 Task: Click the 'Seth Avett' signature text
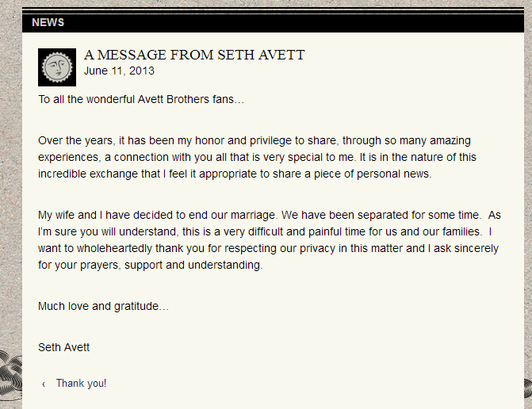pyautogui.click(x=63, y=347)
